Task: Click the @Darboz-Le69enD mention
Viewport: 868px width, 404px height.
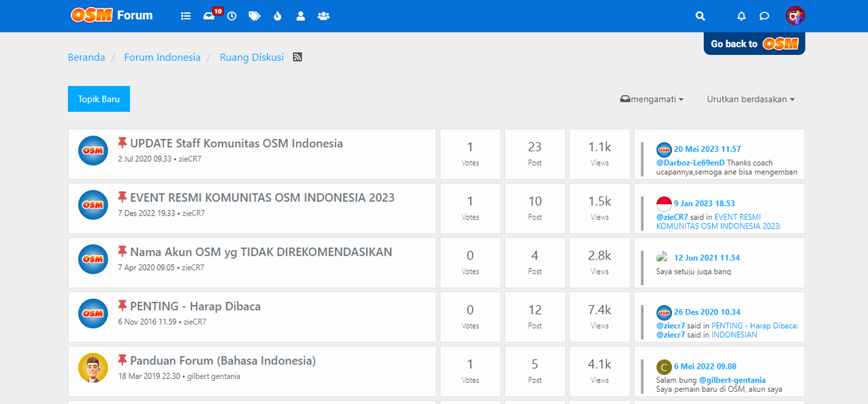Action: click(x=690, y=163)
